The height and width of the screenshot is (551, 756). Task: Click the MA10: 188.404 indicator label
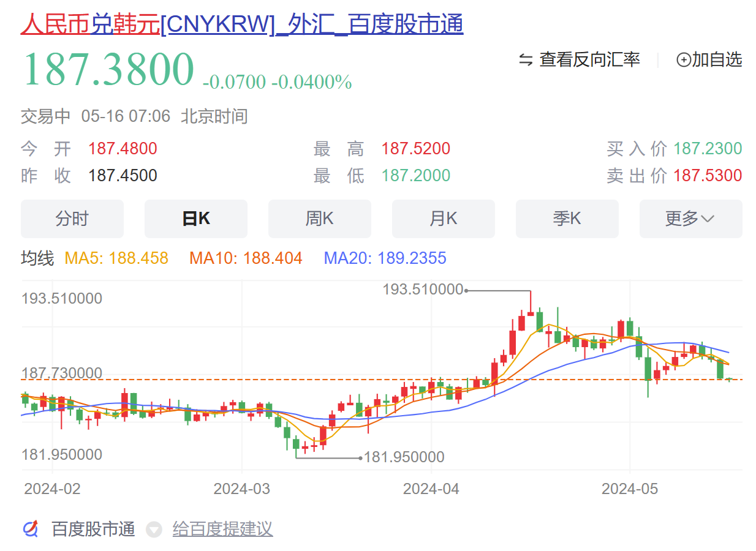tap(246, 258)
